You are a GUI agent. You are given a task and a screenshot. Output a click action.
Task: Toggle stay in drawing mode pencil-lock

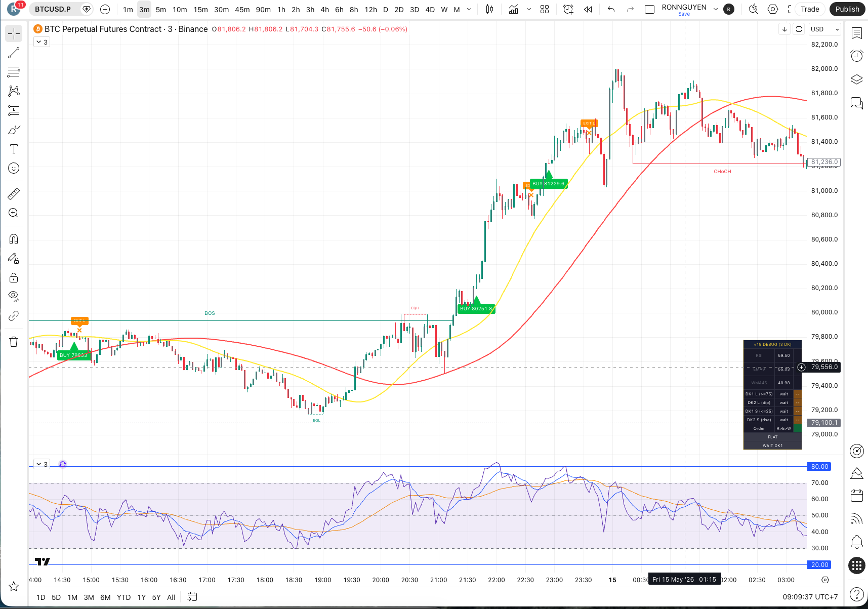14,259
